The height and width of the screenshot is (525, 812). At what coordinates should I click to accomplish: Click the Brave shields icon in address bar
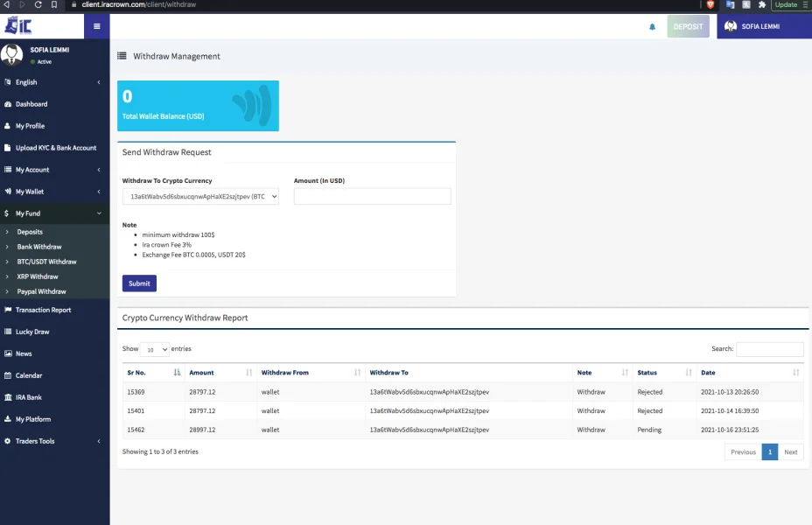click(x=710, y=4)
